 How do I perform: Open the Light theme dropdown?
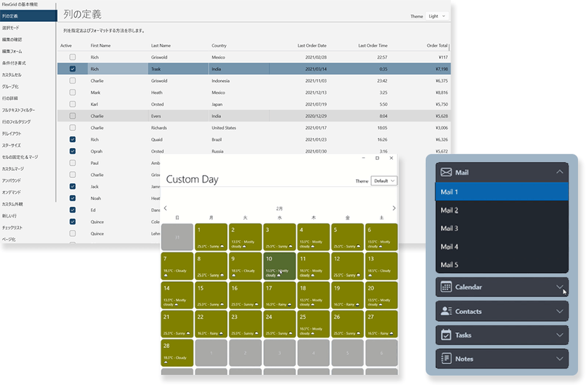click(437, 16)
